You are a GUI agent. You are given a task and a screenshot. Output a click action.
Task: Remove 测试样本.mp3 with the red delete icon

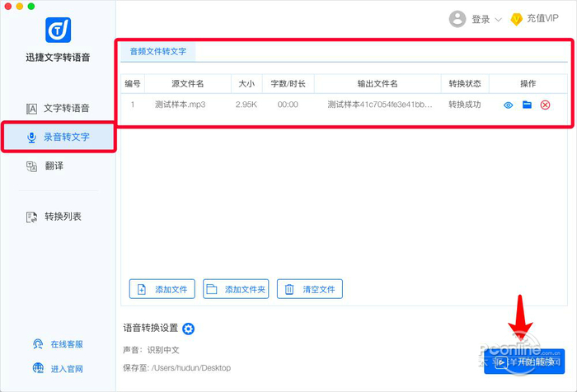pos(545,105)
